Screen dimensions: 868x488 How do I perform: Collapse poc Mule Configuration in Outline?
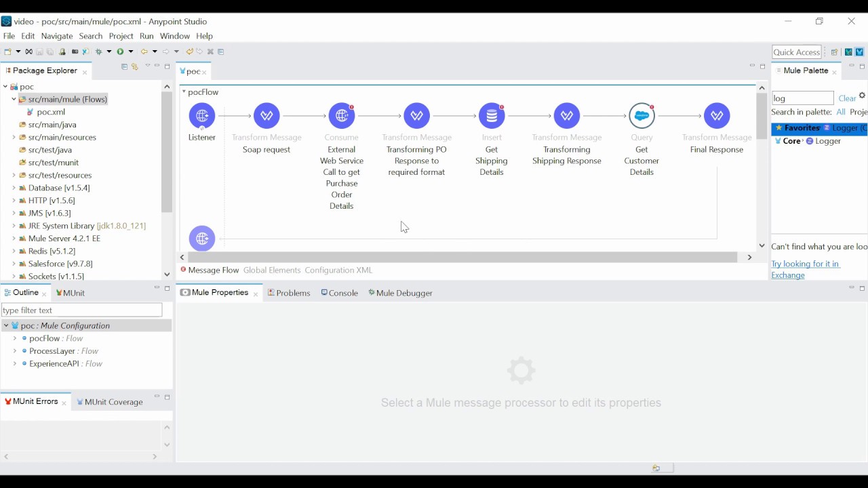[6, 326]
